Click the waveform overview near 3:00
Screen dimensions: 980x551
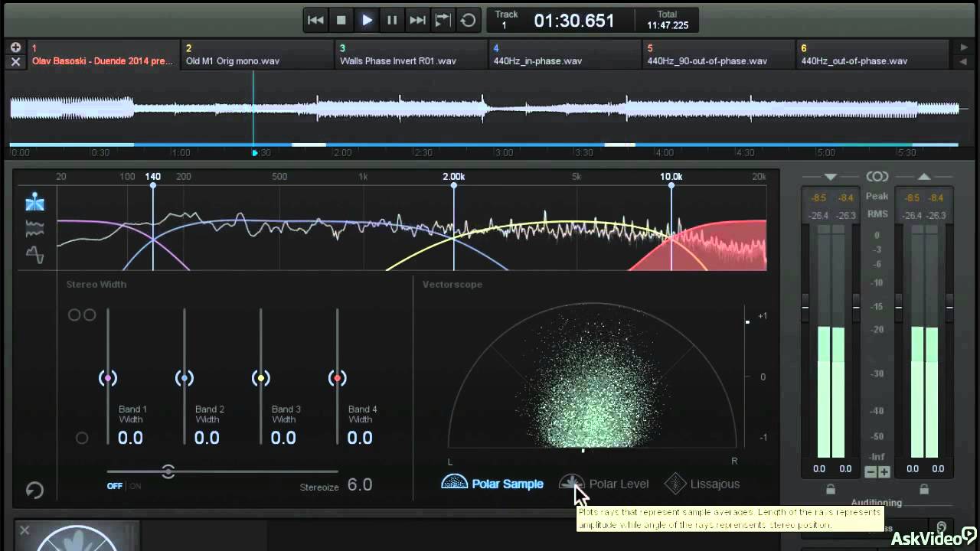click(x=504, y=109)
